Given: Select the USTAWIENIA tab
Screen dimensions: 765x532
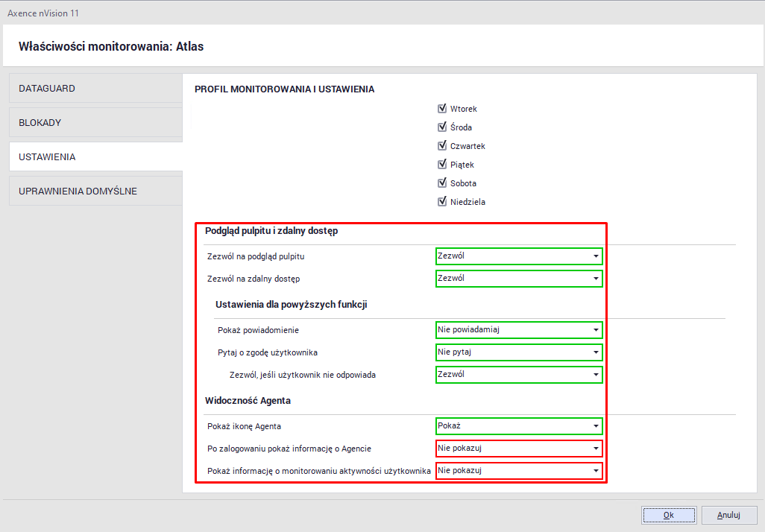Looking at the screenshot, I should [x=95, y=157].
